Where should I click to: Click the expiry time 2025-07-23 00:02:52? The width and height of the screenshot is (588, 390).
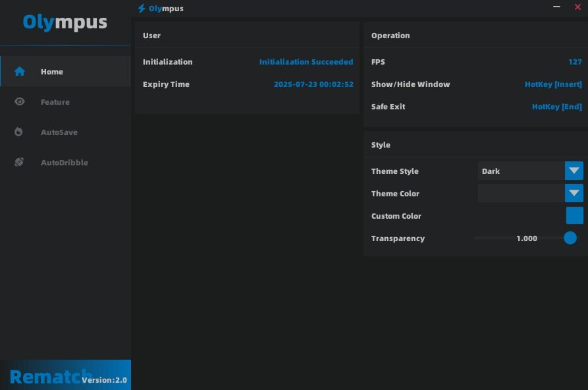pyautogui.click(x=313, y=84)
